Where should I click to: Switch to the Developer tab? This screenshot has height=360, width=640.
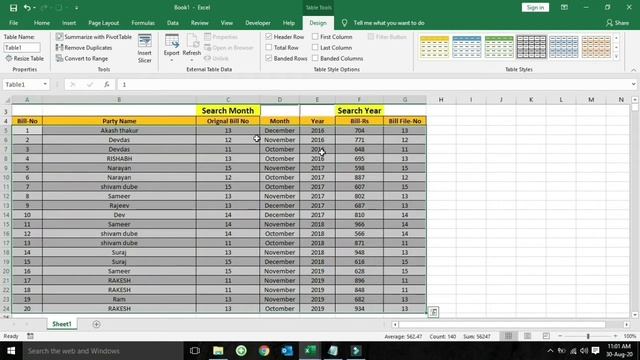pos(258,23)
